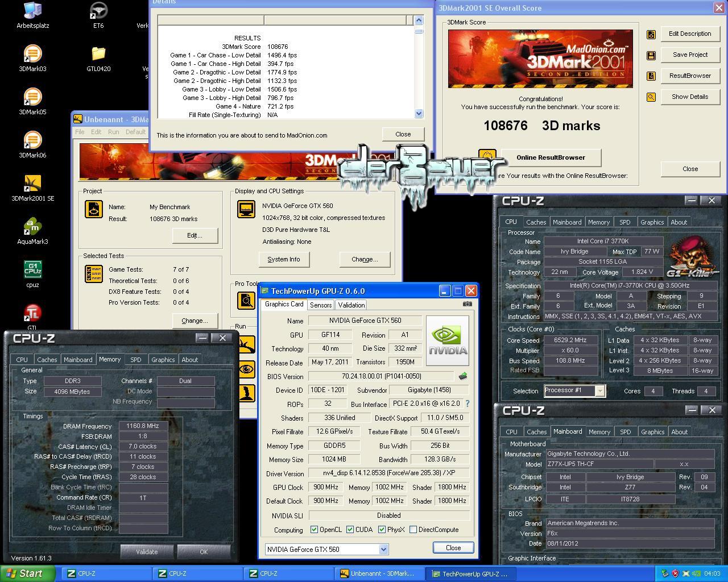Viewport: 728px width, 582px height.
Task: Switch to Validation tab in GPU-Z
Action: point(351,305)
